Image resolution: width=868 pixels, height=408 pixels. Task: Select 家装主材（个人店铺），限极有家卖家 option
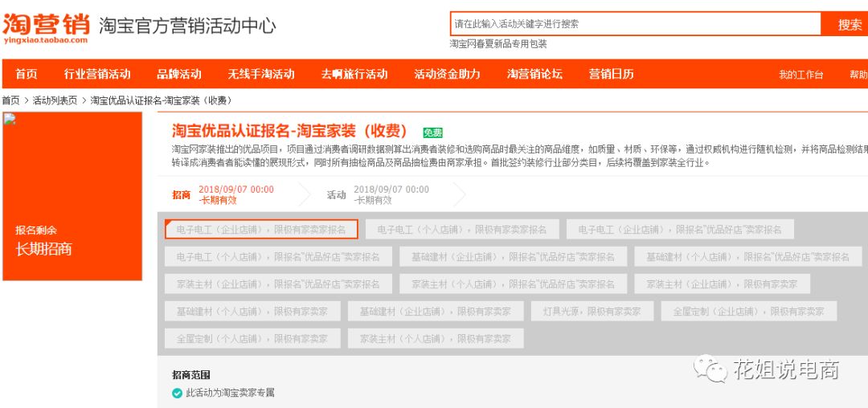(x=436, y=338)
